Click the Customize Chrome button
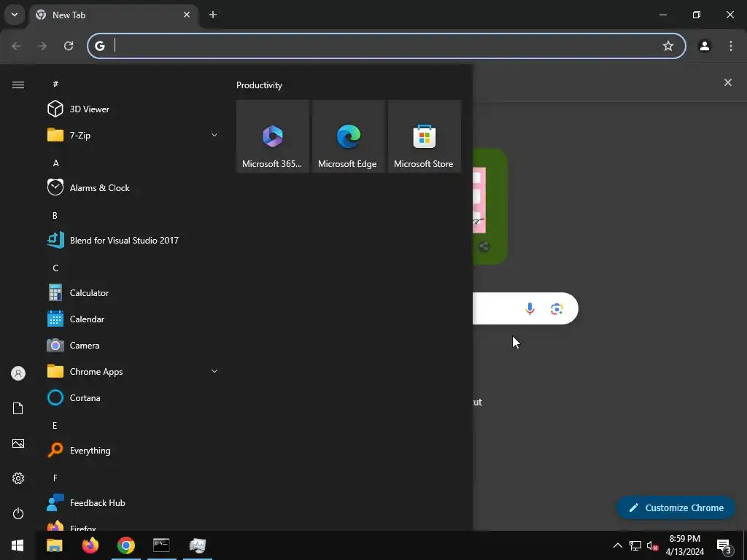The width and height of the screenshot is (747, 560). point(676,507)
